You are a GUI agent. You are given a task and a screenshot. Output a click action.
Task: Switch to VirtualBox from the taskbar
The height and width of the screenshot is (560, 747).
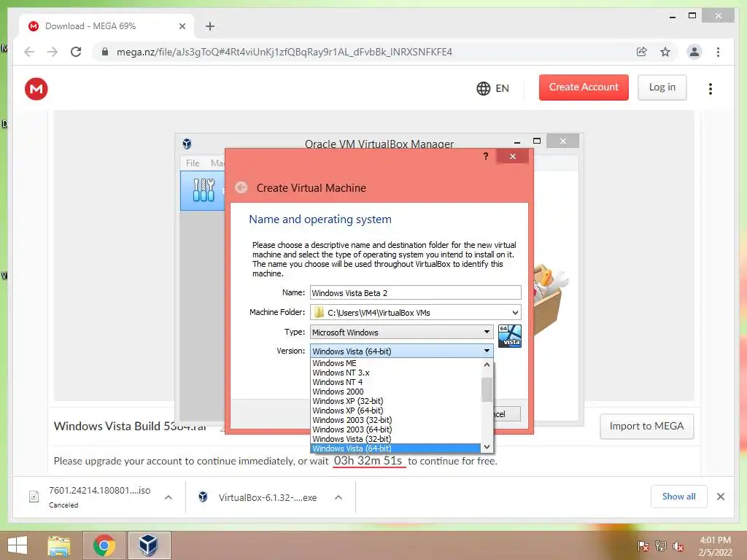[x=149, y=545]
